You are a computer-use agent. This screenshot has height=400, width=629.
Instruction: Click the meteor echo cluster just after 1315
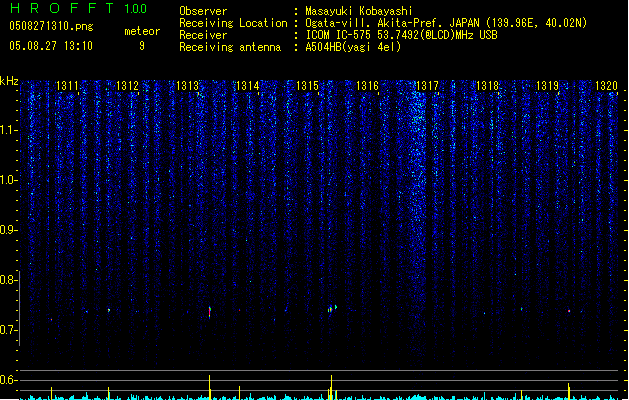(332, 309)
